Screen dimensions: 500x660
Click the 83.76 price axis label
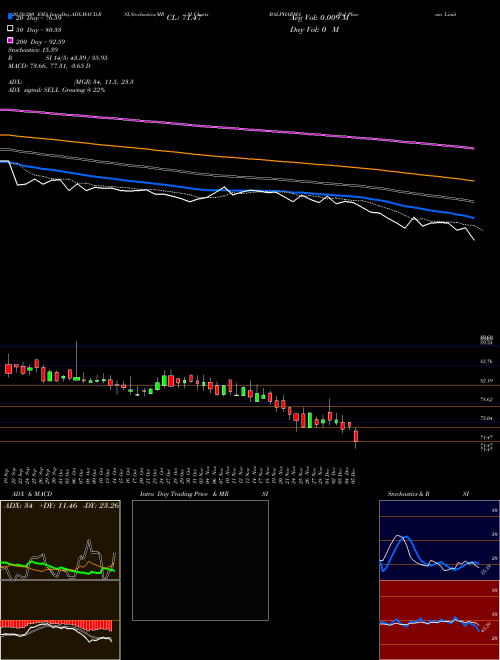(x=486, y=361)
